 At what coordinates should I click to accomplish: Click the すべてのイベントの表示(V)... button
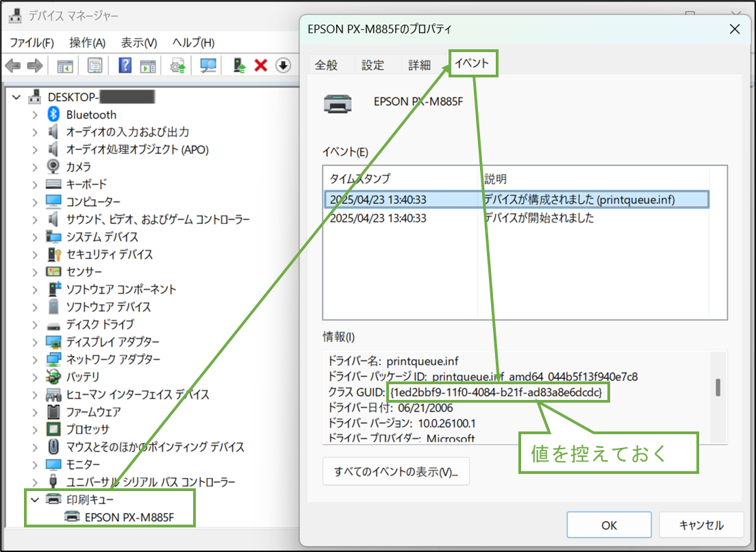coord(396,471)
